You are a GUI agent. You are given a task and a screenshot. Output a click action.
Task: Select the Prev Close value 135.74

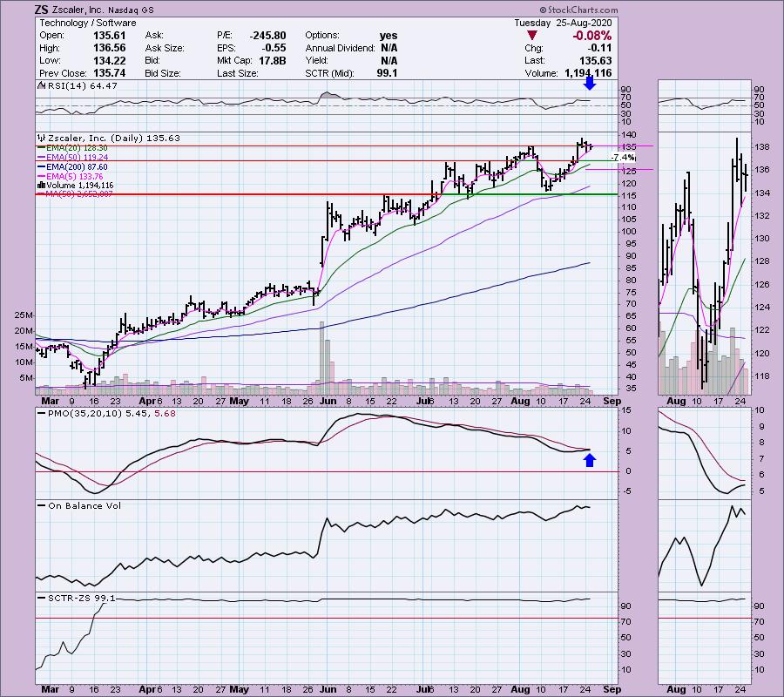click(110, 73)
